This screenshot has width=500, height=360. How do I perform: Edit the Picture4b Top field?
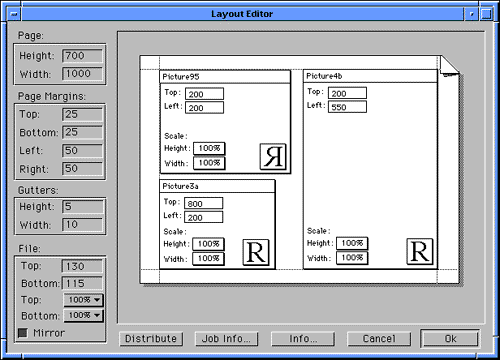click(347, 93)
